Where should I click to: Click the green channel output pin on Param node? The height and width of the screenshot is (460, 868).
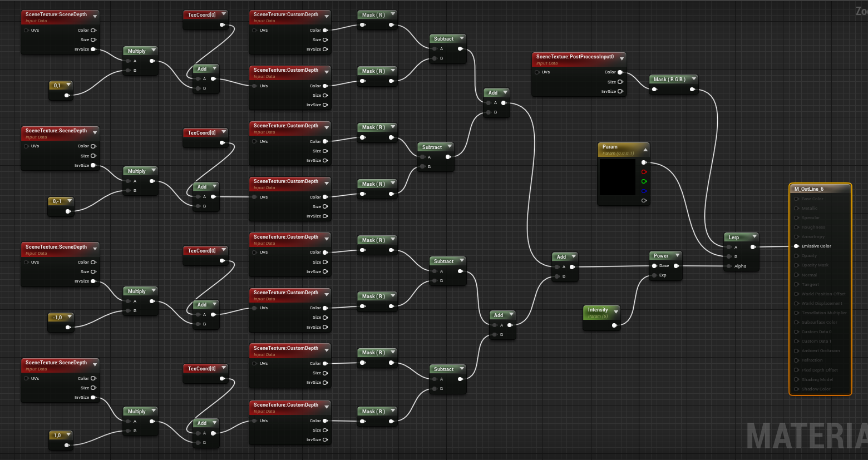point(644,181)
